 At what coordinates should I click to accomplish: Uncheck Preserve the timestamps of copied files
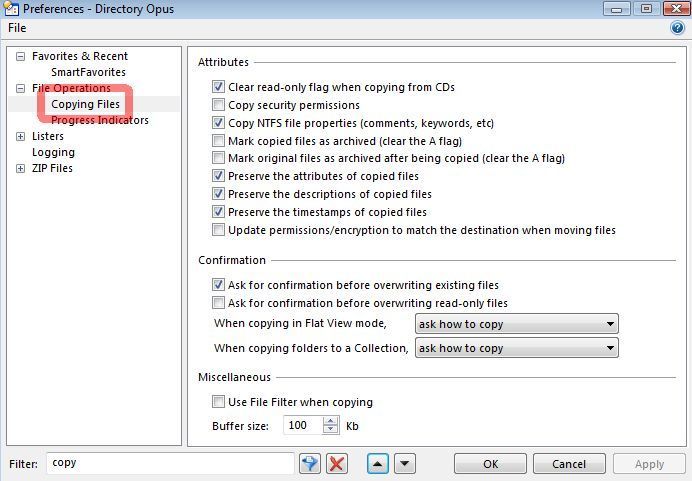(x=218, y=212)
